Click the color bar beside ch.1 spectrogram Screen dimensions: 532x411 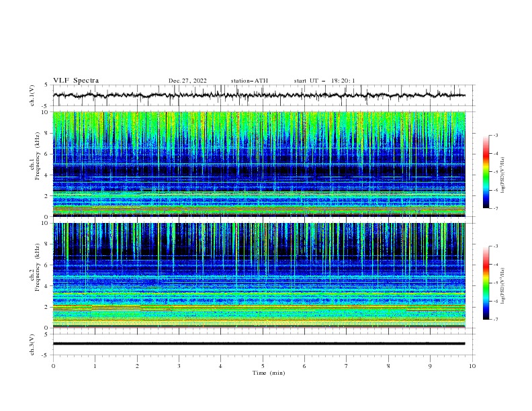coord(486,172)
